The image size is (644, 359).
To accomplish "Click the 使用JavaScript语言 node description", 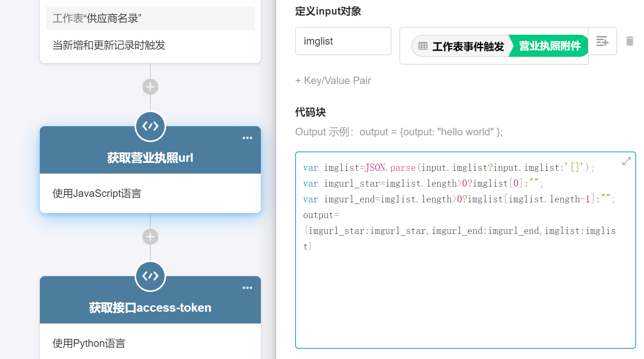I will click(x=97, y=194).
